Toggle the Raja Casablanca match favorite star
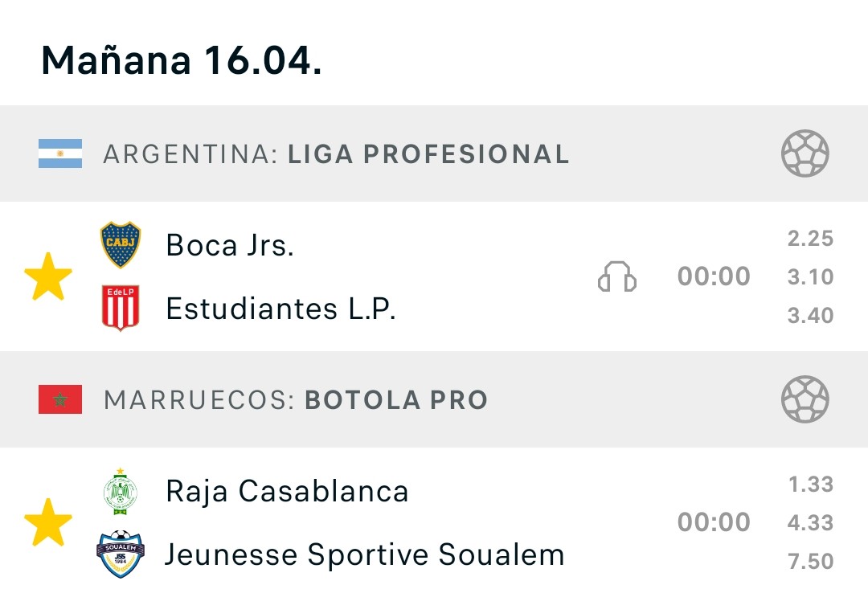This screenshot has width=868, height=589. (48, 522)
